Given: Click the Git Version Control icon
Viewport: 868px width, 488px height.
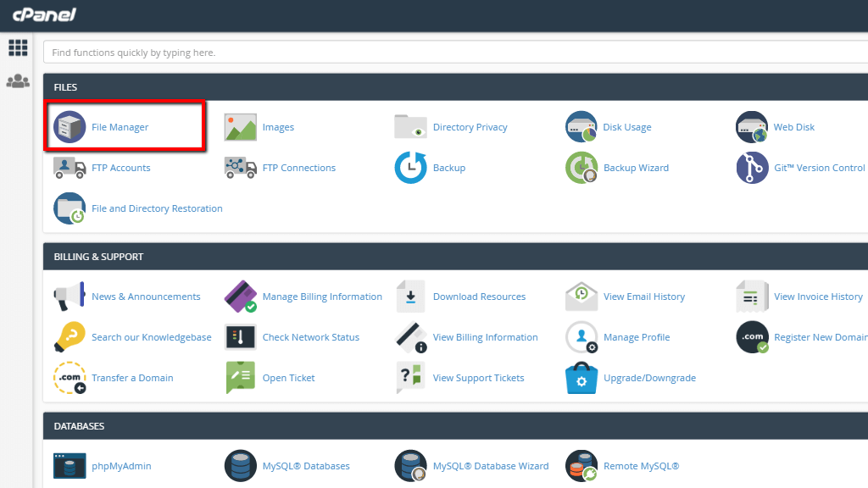Looking at the screenshot, I should click(752, 167).
